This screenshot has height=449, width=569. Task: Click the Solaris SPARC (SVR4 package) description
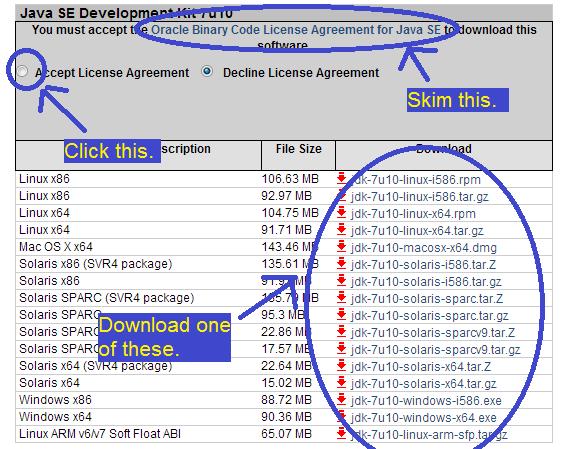pos(107,298)
